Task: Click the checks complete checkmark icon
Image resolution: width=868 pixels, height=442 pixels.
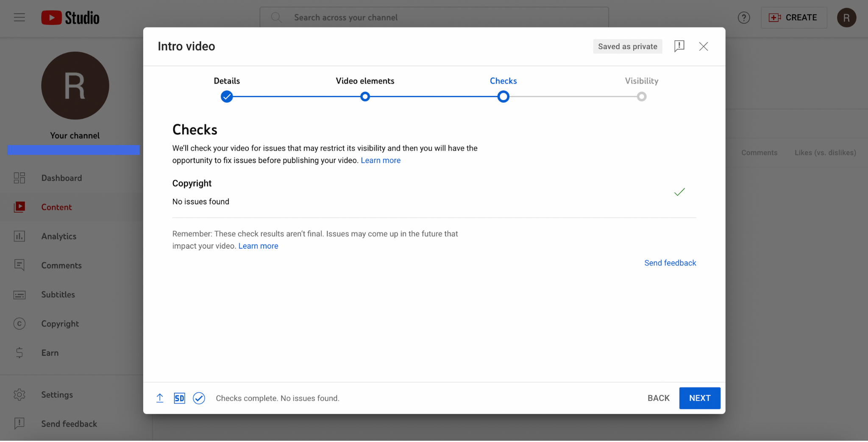Action: tap(199, 399)
